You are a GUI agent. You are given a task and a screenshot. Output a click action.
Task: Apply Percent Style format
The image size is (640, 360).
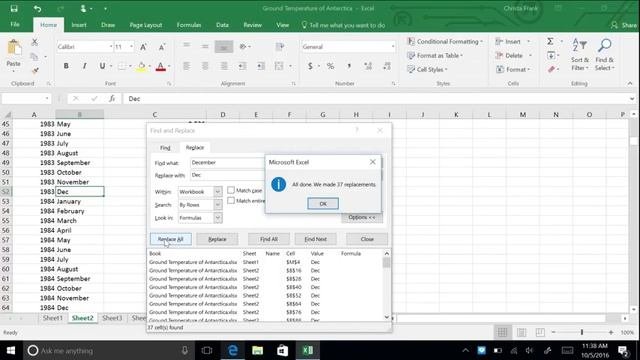330,66
